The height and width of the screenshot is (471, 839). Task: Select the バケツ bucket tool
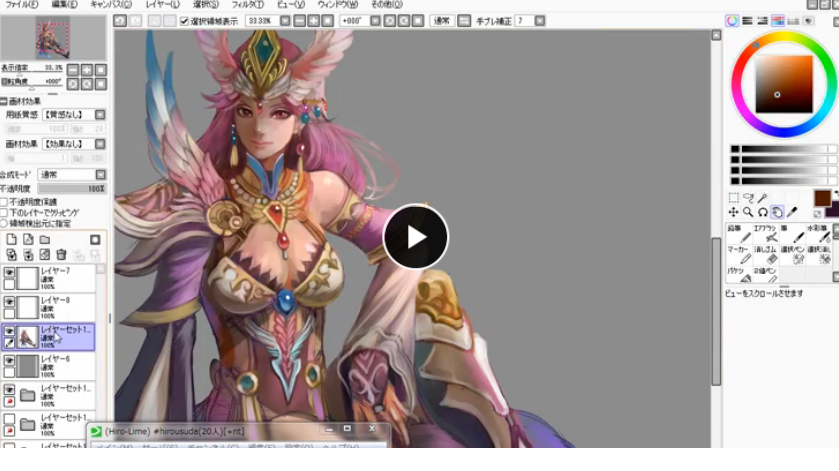[x=738, y=275]
